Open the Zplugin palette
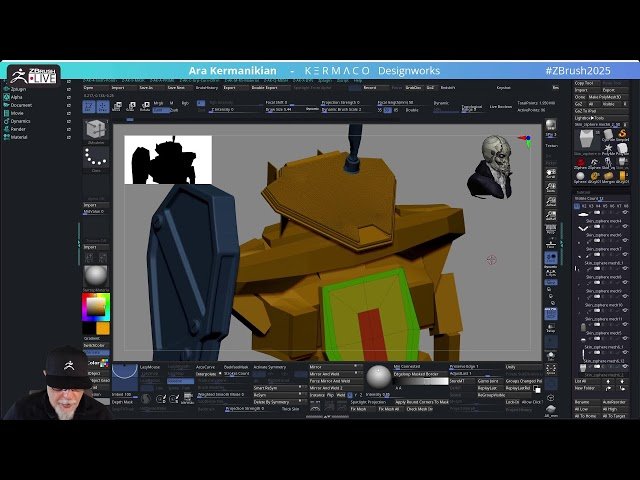The height and width of the screenshot is (480, 640). click(x=18, y=89)
